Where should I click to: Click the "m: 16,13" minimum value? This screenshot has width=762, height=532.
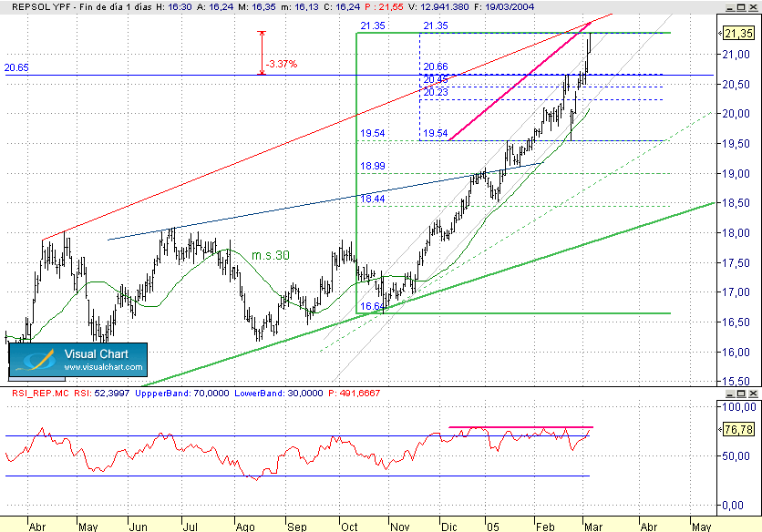tap(300, 7)
